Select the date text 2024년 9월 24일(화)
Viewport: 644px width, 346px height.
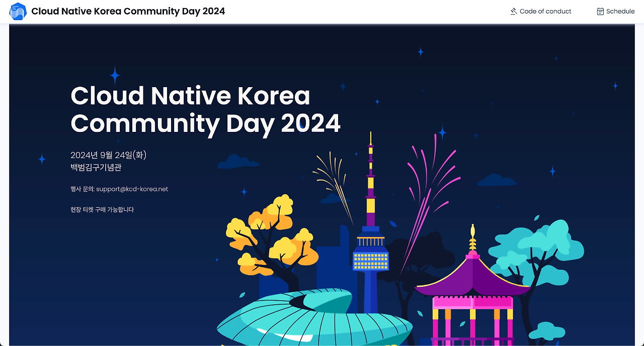109,155
